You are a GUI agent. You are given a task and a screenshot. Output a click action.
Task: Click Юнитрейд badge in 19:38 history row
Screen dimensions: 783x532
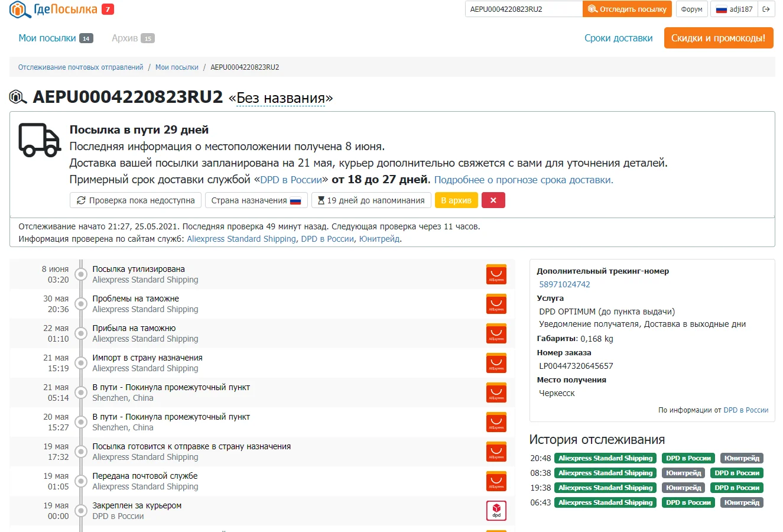click(x=683, y=488)
